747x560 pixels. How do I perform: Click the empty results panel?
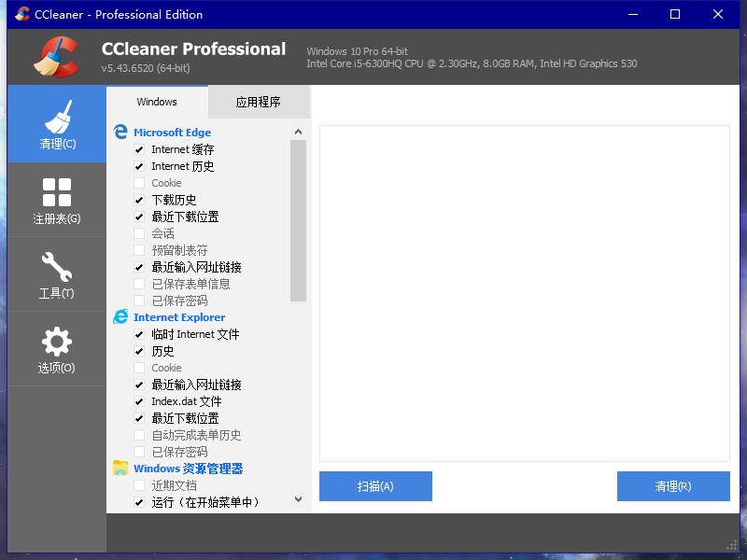[x=525, y=293]
